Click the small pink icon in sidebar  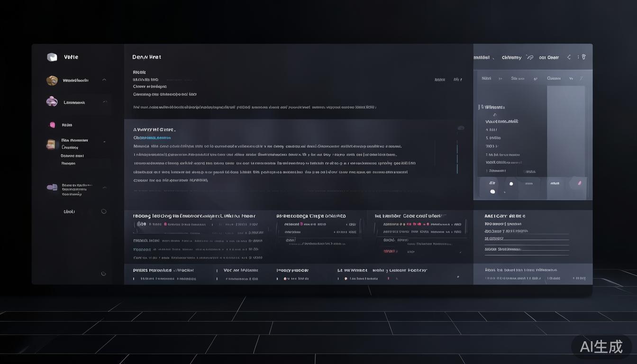[x=52, y=125]
